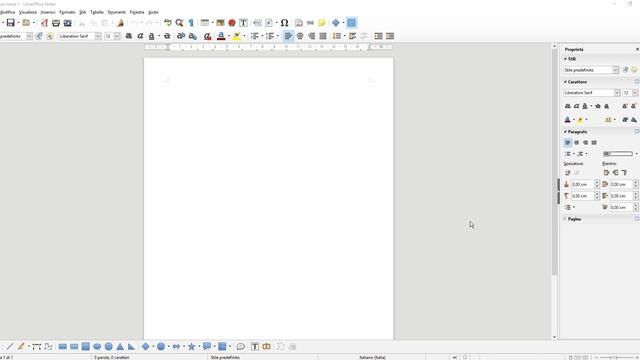Center paragraph in sidebar Paragrafo section
The height and width of the screenshot is (360, 640).
point(576,142)
